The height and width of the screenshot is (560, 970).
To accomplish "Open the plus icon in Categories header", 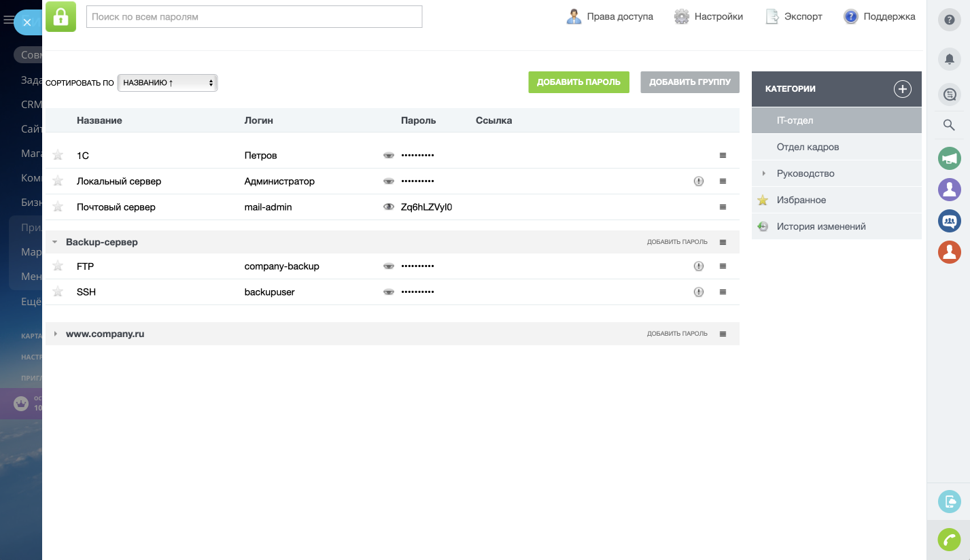I will [x=902, y=89].
